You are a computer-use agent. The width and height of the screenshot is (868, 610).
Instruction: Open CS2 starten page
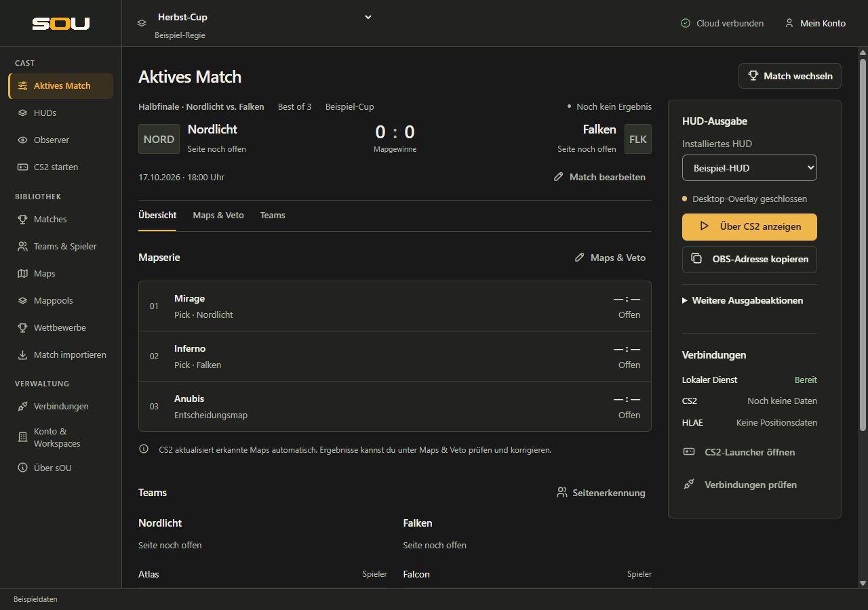point(61,167)
